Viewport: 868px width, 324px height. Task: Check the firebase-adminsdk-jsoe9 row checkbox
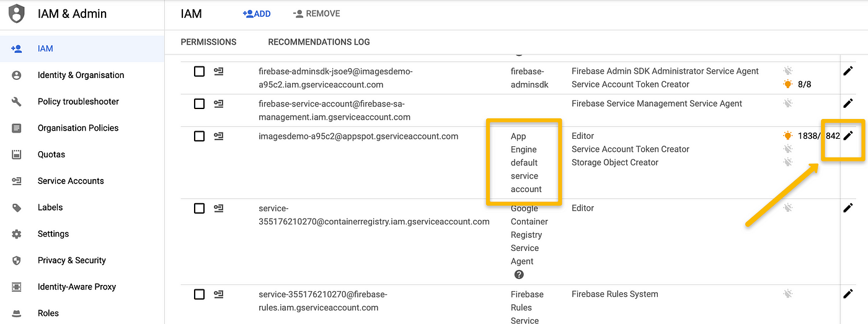[x=199, y=72]
